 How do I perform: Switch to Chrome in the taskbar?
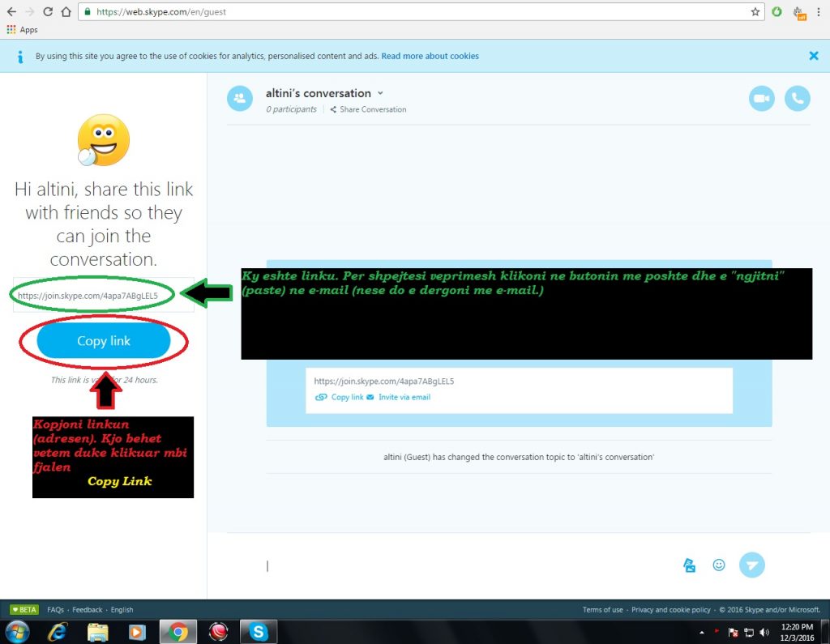178,632
